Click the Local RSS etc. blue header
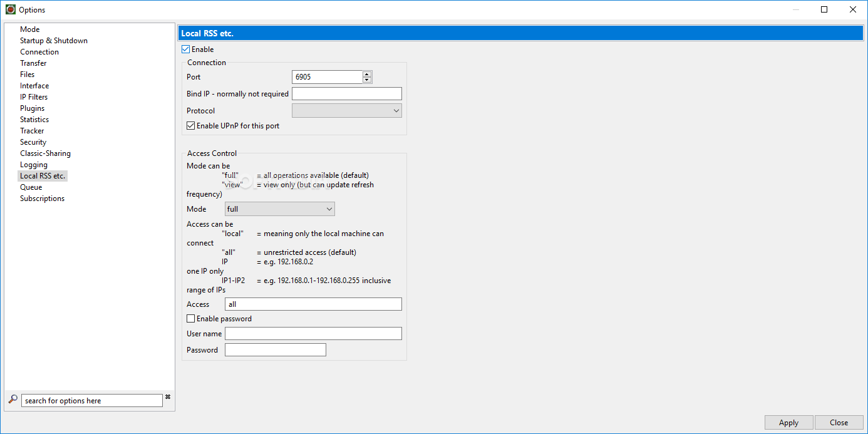Screen dimensions: 868x434 pyautogui.click(x=521, y=33)
